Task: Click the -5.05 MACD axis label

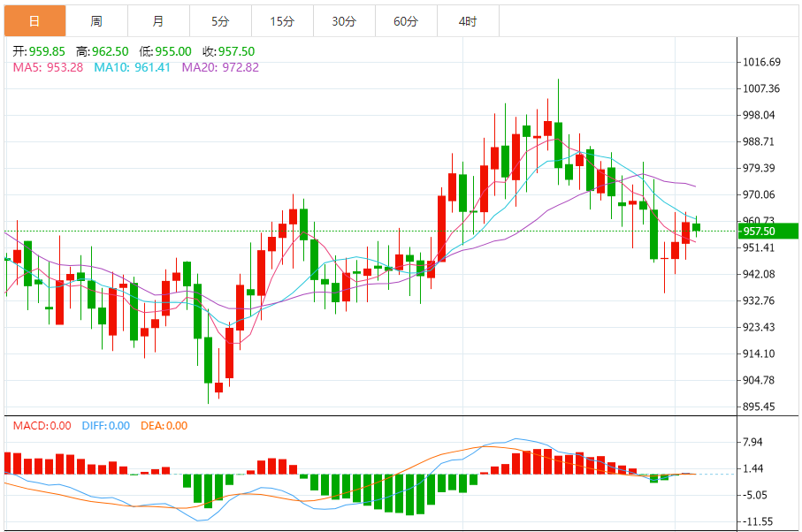Action: 755,495
